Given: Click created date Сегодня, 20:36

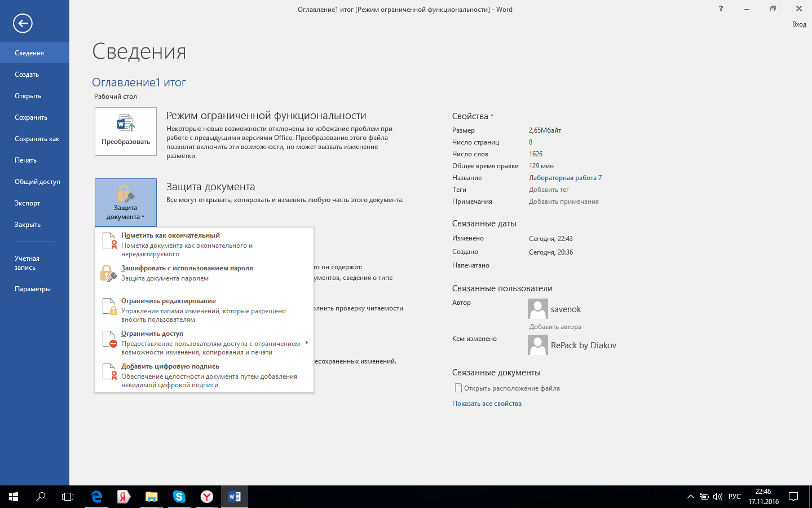Looking at the screenshot, I should (551, 252).
